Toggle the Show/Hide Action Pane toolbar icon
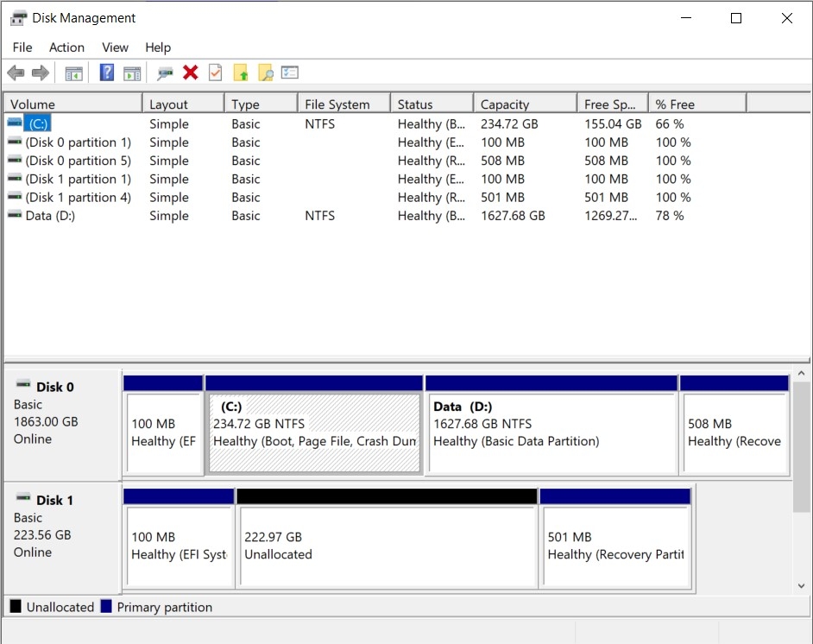 pos(132,73)
